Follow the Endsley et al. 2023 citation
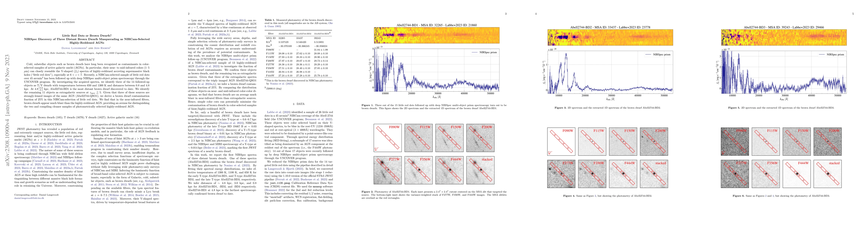This screenshot has height=225, width=868. [x=60, y=140]
